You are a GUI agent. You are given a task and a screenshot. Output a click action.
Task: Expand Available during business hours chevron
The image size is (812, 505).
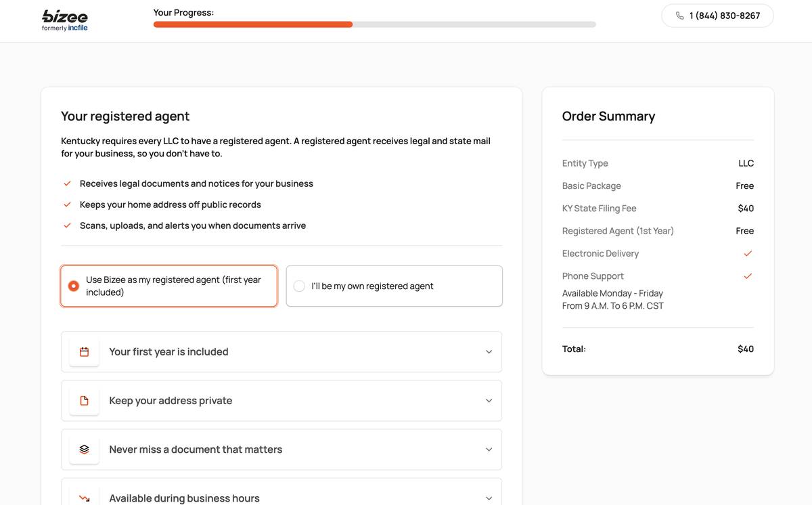[489, 498]
